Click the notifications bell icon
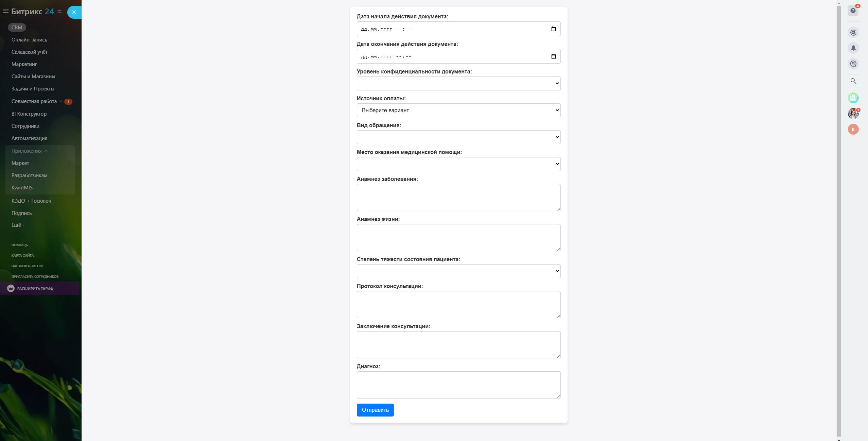868x441 pixels. (853, 48)
